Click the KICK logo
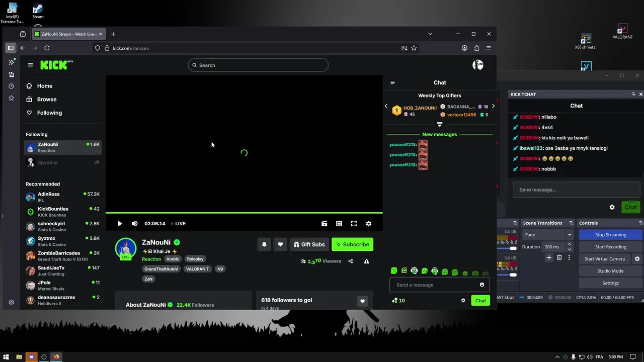This screenshot has width=644, height=362. 56,65
